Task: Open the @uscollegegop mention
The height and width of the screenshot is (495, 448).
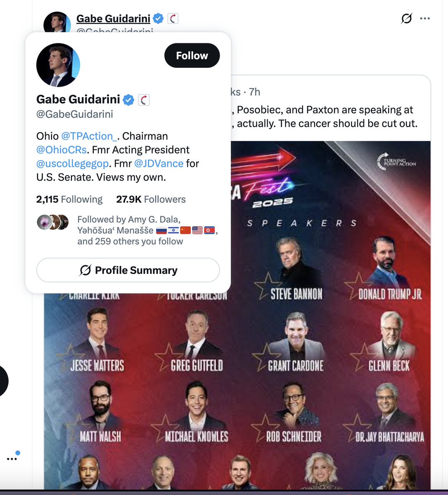Action: pos(72,163)
